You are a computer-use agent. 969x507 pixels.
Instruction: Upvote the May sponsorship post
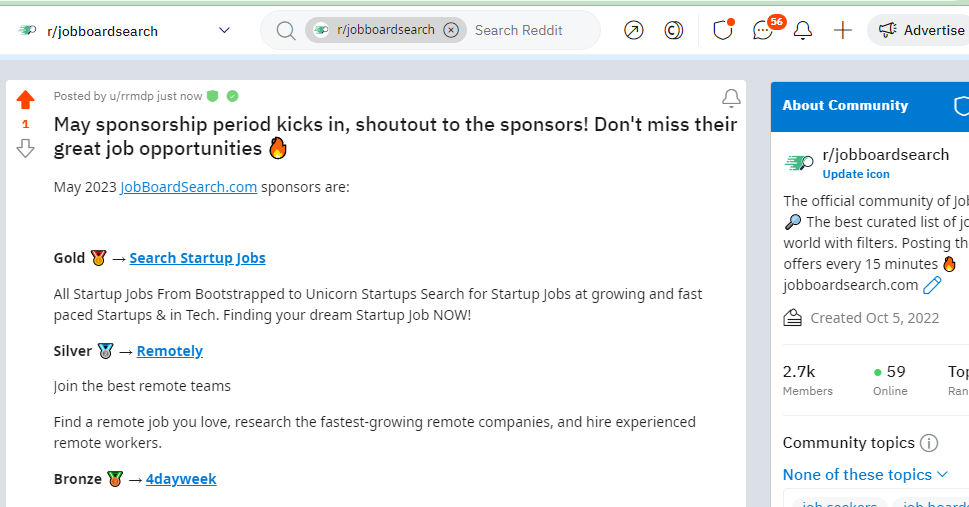click(26, 100)
